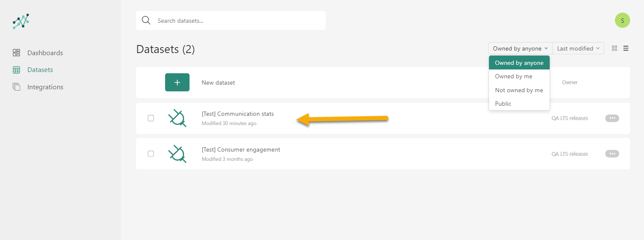
Task: Click plug icon of Communication stats dataset
Action: tap(177, 118)
